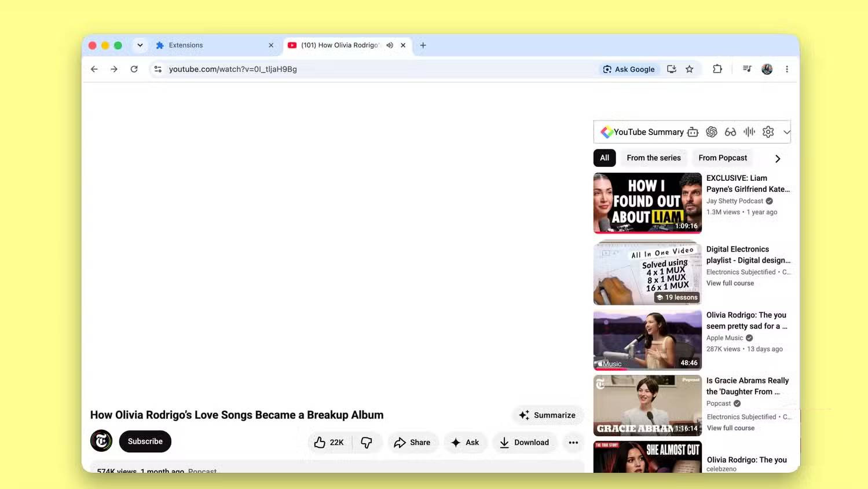Dislike the video
This screenshot has height=489, width=868.
click(367, 443)
